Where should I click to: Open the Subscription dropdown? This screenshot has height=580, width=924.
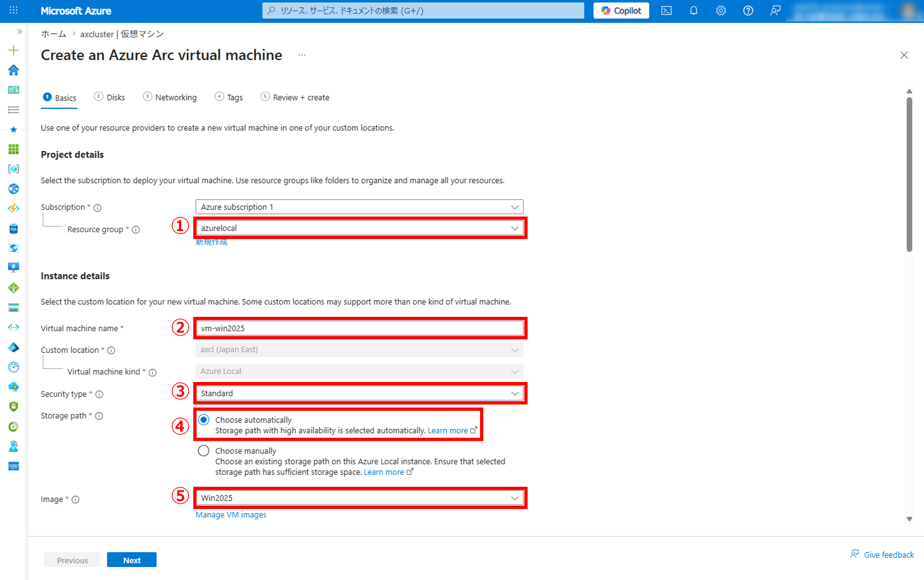359,207
